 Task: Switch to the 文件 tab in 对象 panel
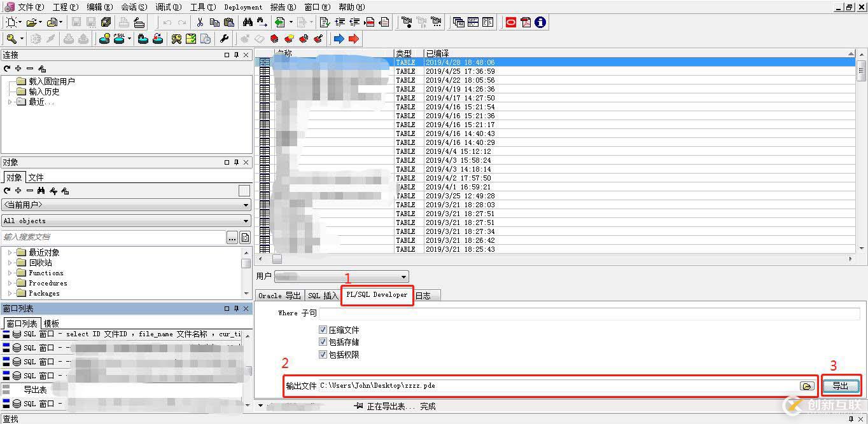(36, 177)
